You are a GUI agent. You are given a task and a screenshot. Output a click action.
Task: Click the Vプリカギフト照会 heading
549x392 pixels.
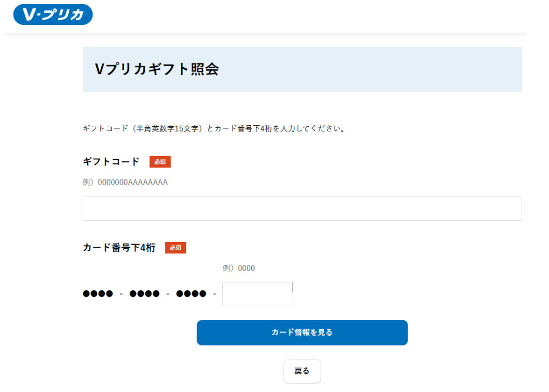click(157, 69)
